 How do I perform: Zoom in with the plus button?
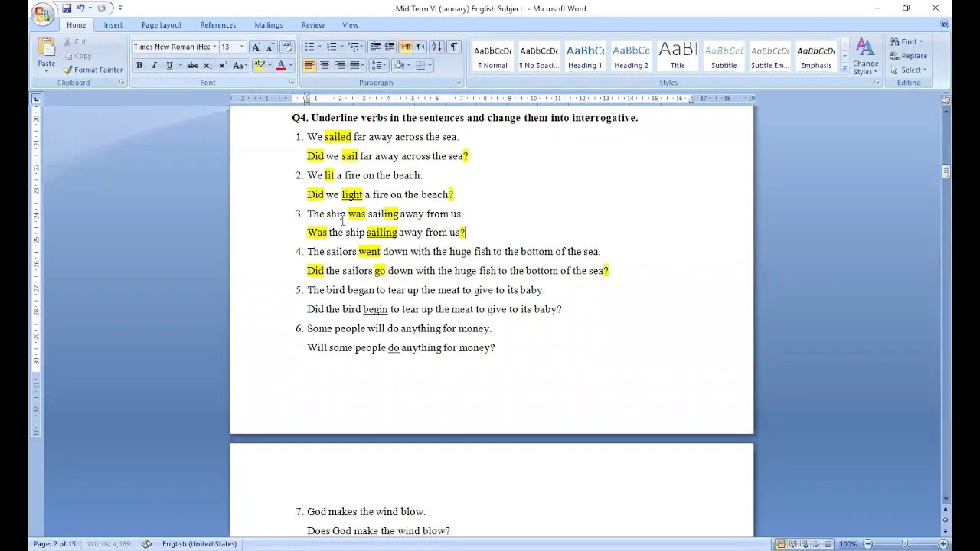tap(942, 544)
